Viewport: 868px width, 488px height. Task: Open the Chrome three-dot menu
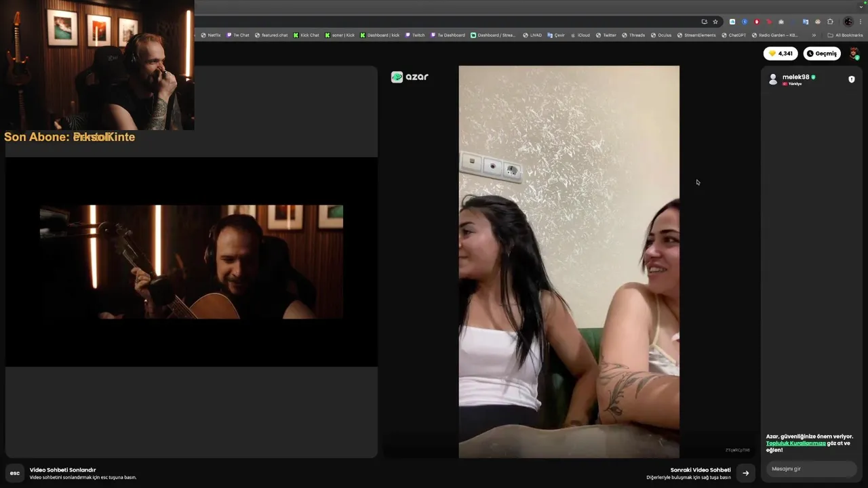coord(861,22)
